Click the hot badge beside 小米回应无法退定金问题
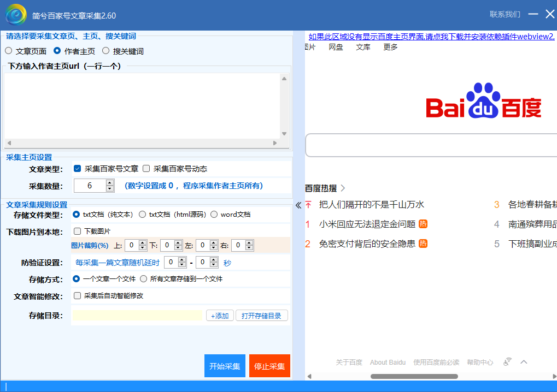Screen dimensions: 557x392 (423, 224)
